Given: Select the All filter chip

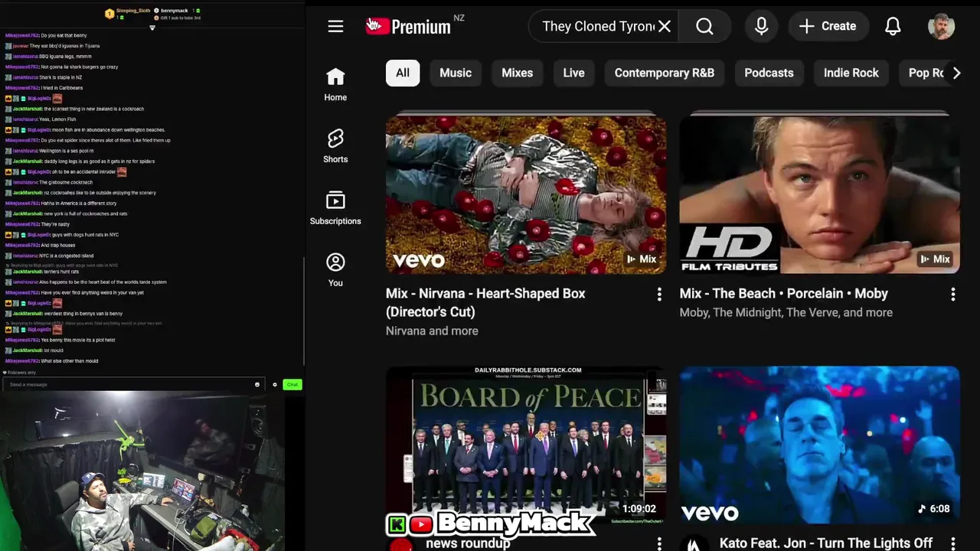Looking at the screenshot, I should (x=403, y=73).
